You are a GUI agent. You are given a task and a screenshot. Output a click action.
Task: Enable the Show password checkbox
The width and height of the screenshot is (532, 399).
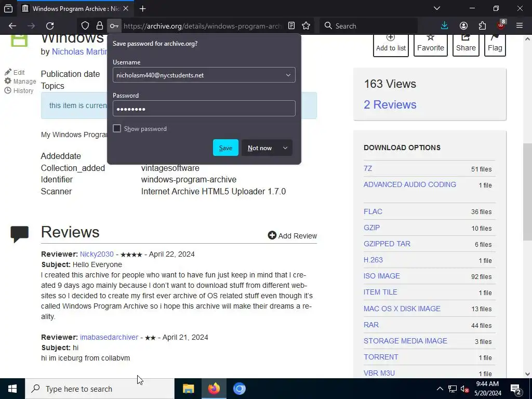(x=117, y=128)
